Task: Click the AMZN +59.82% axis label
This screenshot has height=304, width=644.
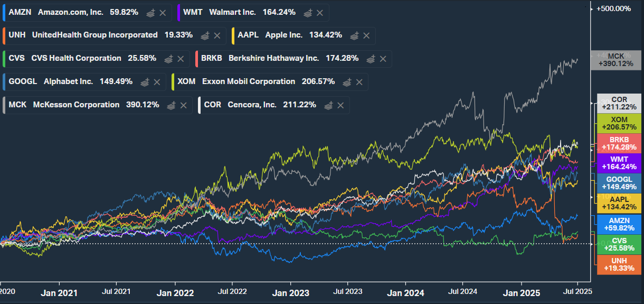Action: [x=619, y=224]
